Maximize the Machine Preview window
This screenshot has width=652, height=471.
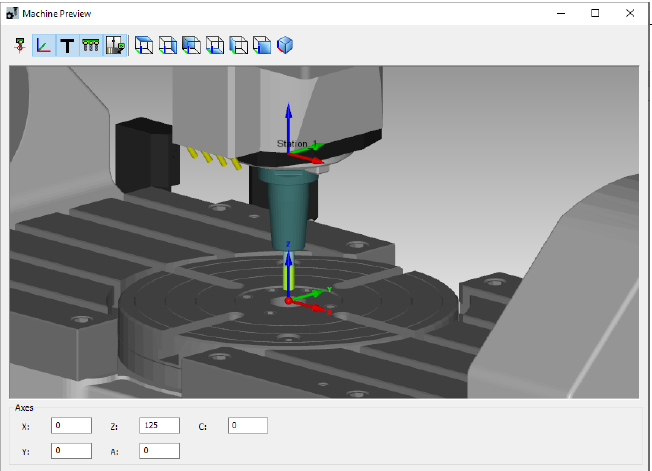pos(595,13)
